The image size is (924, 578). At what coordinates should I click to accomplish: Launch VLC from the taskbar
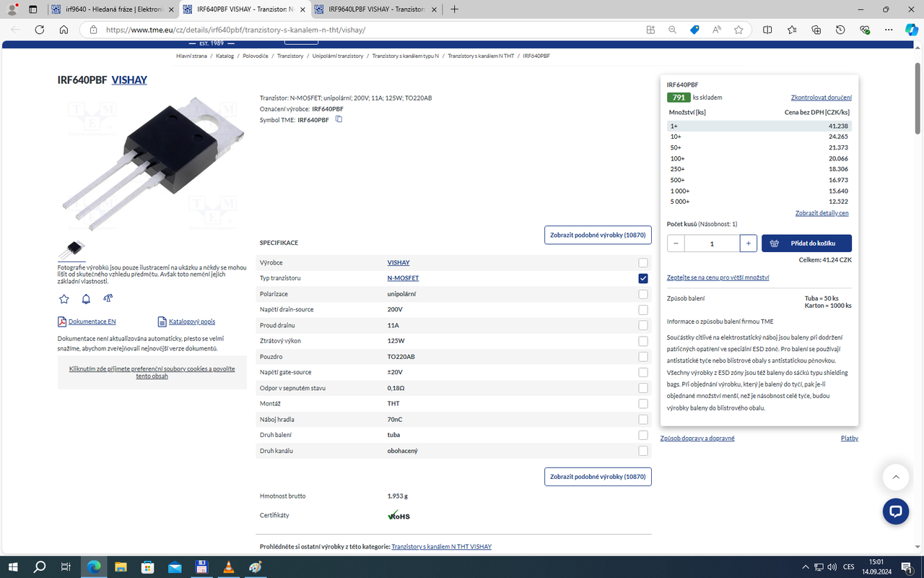(x=229, y=567)
